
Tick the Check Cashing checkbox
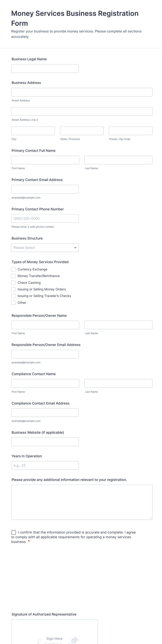coord(14,283)
